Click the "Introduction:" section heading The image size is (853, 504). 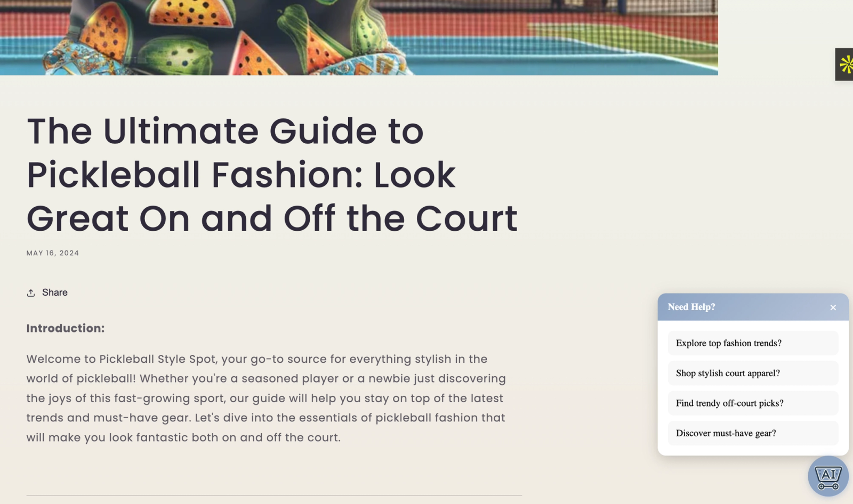[66, 328]
